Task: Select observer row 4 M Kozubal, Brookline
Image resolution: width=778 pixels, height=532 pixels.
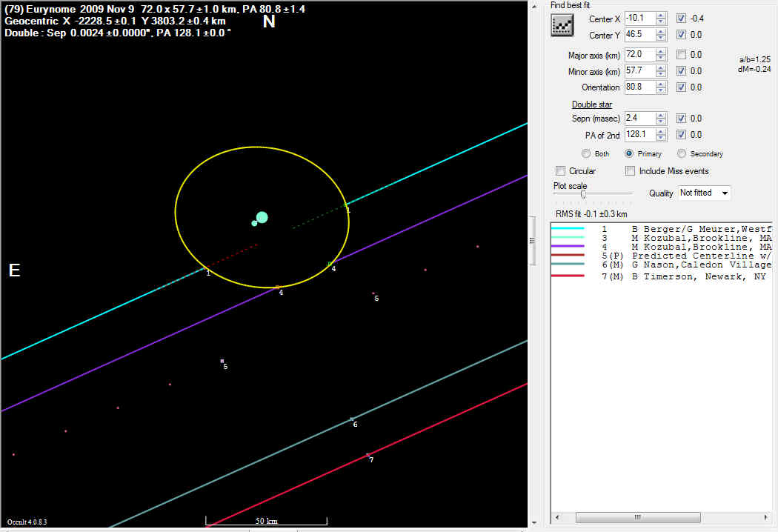Action: 662,247
